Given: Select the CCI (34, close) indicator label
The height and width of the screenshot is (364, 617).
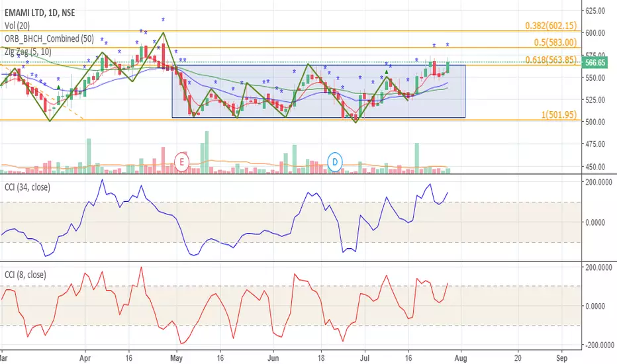Looking at the screenshot, I should point(27,187).
